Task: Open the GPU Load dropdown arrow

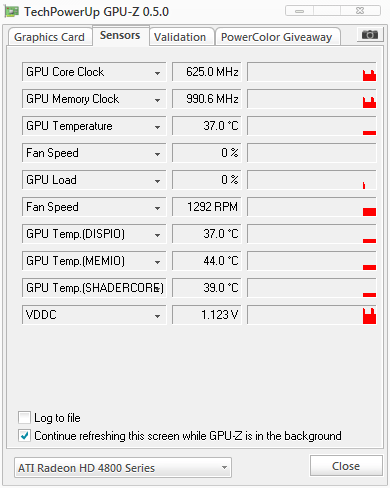Action: coord(157,181)
